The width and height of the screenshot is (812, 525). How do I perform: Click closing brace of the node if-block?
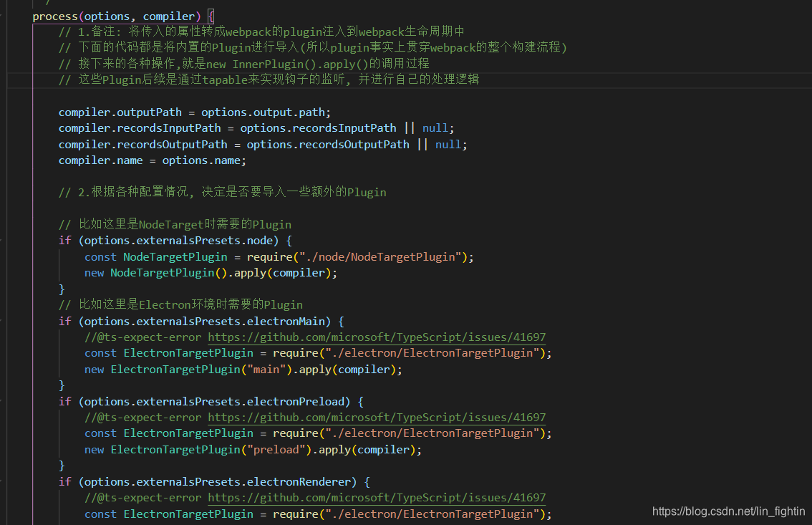[62, 289]
